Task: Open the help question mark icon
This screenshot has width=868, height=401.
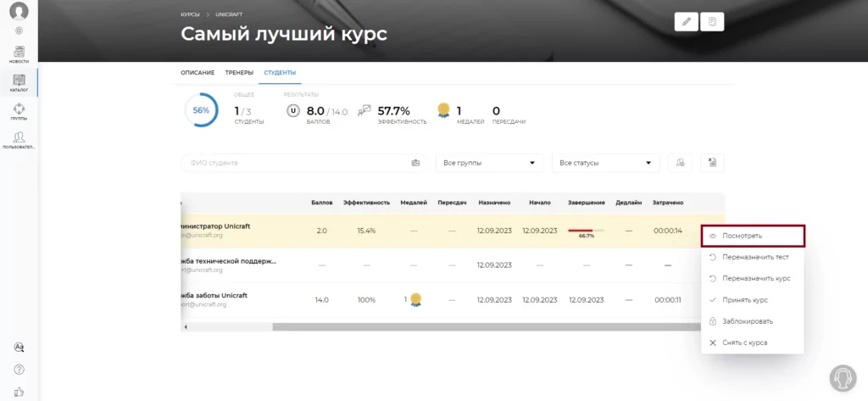Action: pyautogui.click(x=19, y=370)
